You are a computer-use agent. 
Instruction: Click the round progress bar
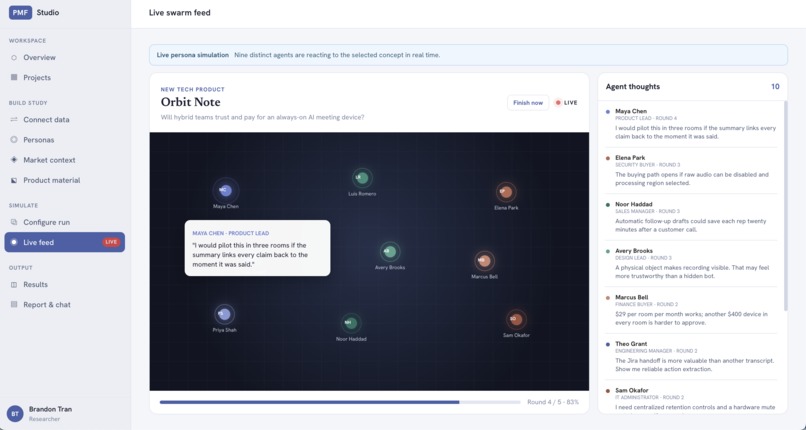340,402
